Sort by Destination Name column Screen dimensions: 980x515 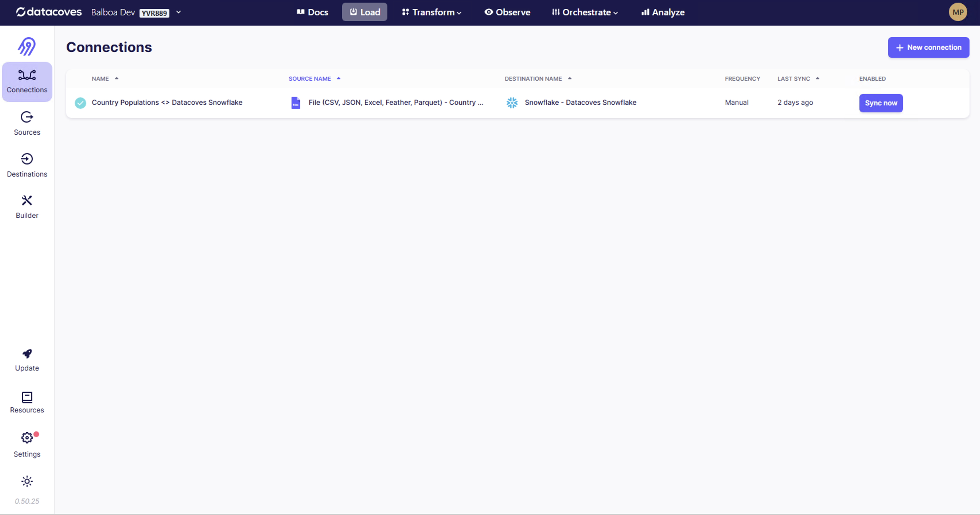point(538,78)
